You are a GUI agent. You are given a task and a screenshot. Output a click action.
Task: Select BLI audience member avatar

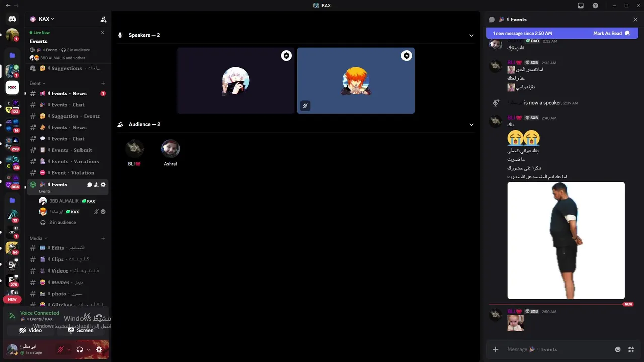134,149
